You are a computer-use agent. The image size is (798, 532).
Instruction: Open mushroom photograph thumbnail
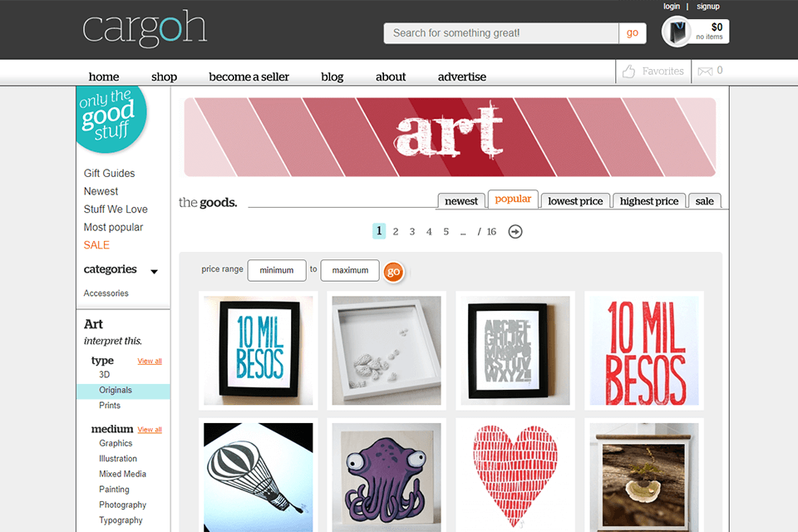pos(643,475)
